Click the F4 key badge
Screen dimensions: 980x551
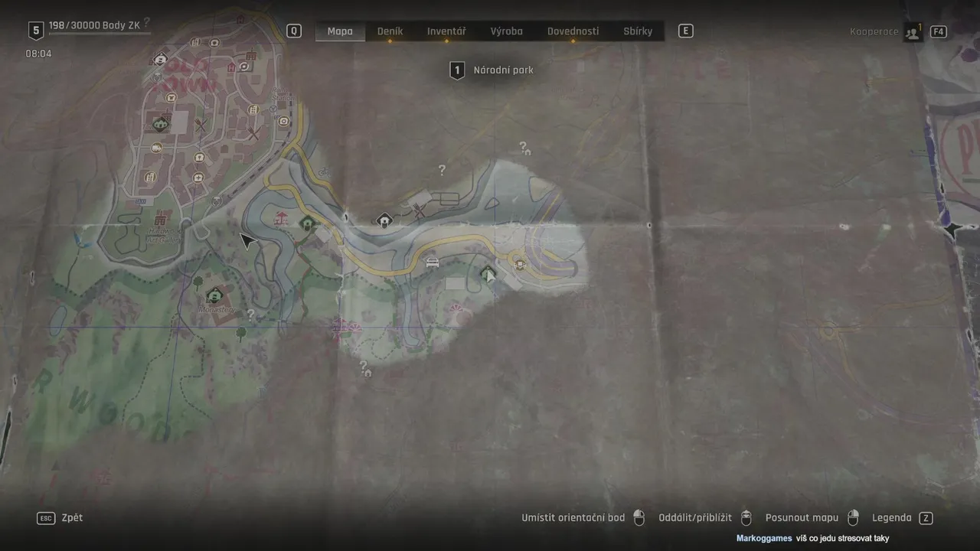(x=939, y=32)
